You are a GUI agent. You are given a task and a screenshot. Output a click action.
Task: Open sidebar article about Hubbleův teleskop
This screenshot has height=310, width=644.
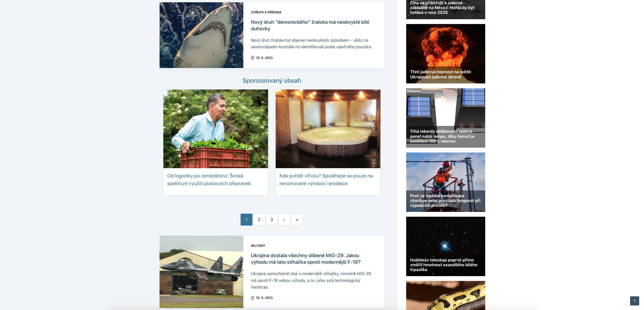point(446,246)
